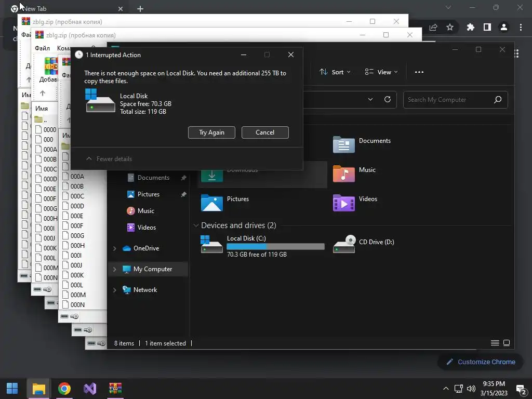
Task: Click the Chrome share page icon
Action: click(x=433, y=27)
